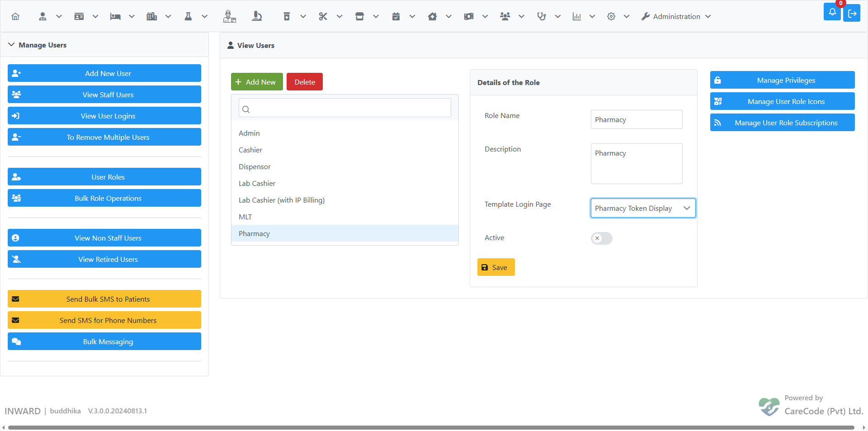Select the Admin role
The height and width of the screenshot is (431, 868).
[x=345, y=133]
